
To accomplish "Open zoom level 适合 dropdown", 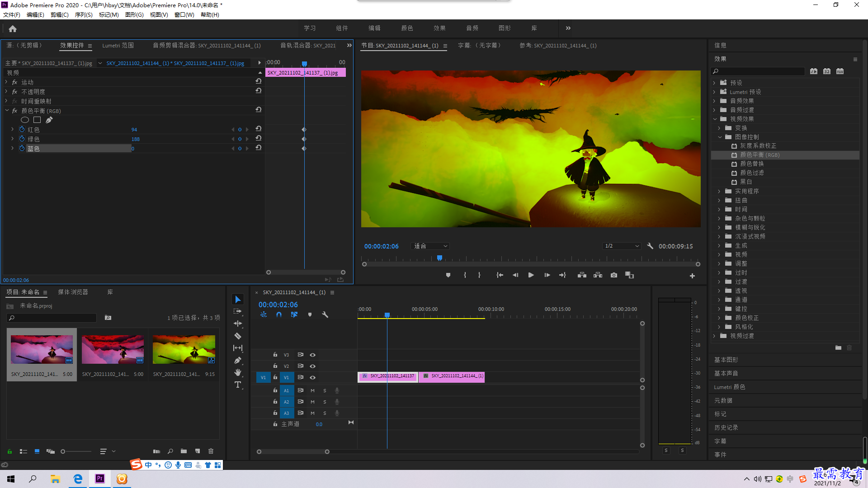I will (431, 246).
